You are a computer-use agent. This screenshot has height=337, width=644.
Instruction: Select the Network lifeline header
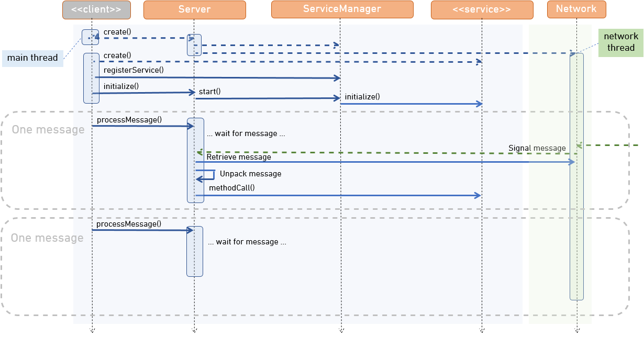click(x=576, y=9)
